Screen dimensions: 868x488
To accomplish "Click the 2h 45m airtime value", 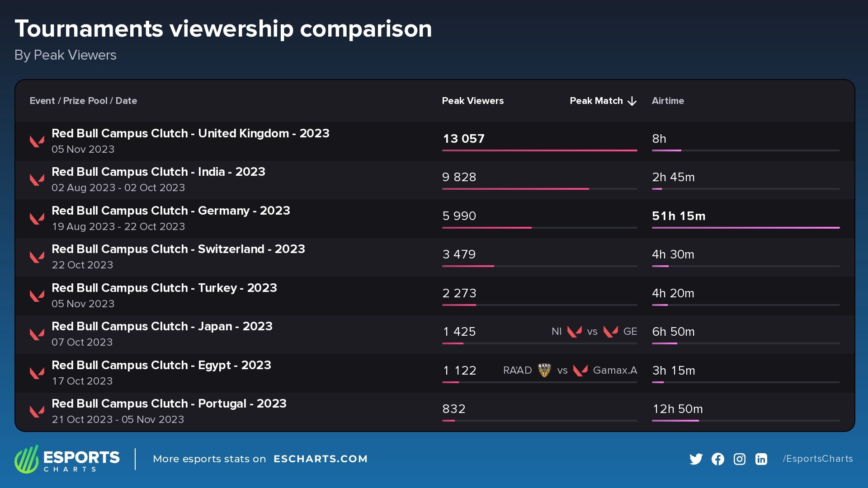I will click(673, 177).
